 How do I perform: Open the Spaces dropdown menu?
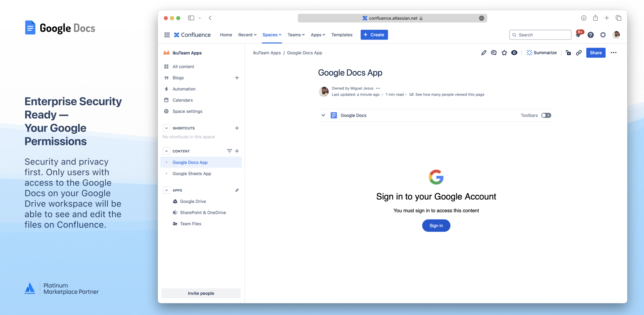272,35
